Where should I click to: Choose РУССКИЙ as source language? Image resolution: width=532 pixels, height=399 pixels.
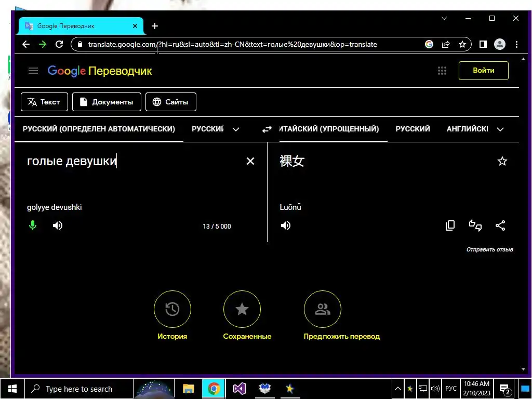(x=207, y=129)
